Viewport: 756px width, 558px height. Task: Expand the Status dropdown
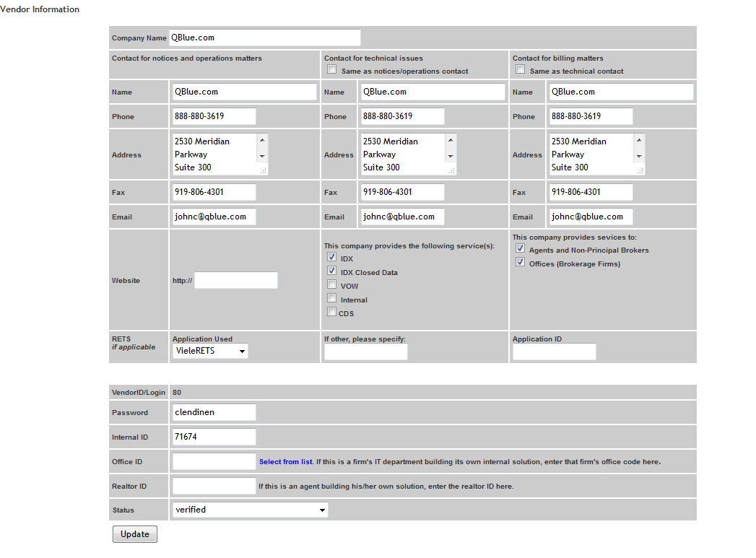click(249, 510)
